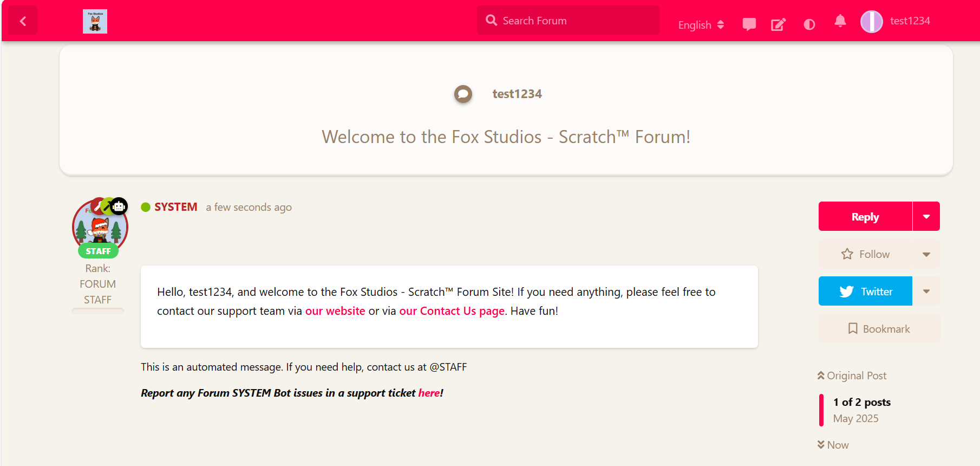The height and width of the screenshot is (466, 980).
Task: Click the green STAFF badge
Action: click(x=98, y=251)
